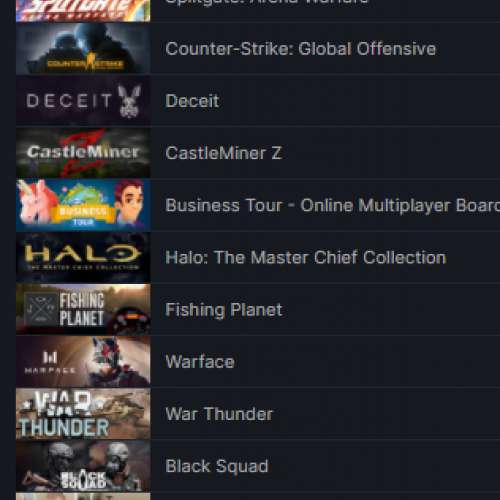Open the Deceit title link
The height and width of the screenshot is (500, 500).
192,101
